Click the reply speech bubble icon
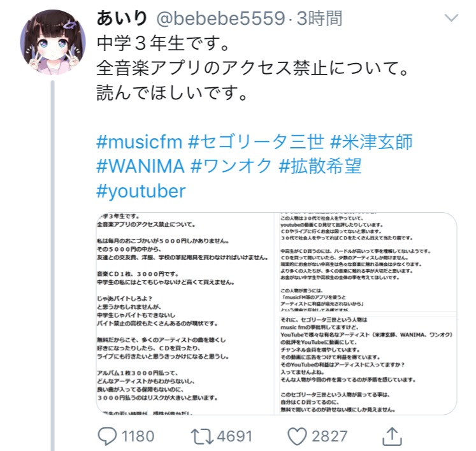Viewport: 476px width, 451px height. [x=107, y=436]
